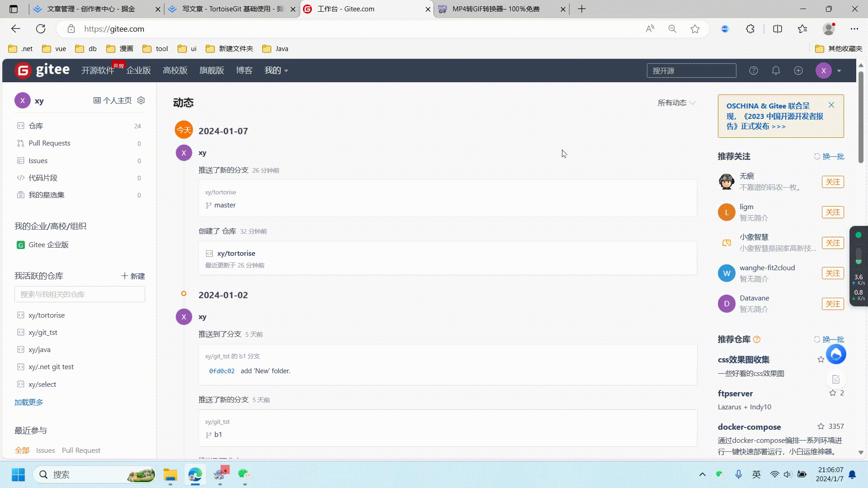The image size is (868, 488).
Task: Open the Gitee 企业版 sidebar link
Action: click(x=48, y=245)
